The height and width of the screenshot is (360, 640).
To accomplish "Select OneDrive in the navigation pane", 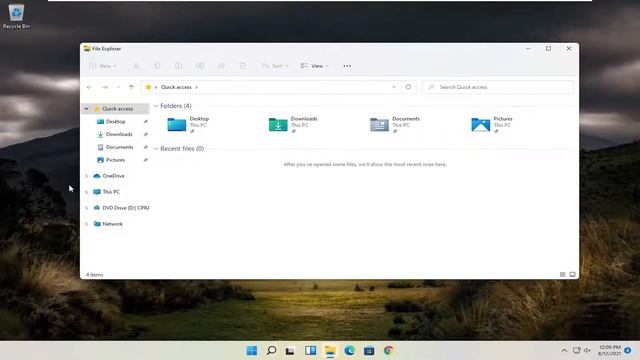I will [x=113, y=176].
